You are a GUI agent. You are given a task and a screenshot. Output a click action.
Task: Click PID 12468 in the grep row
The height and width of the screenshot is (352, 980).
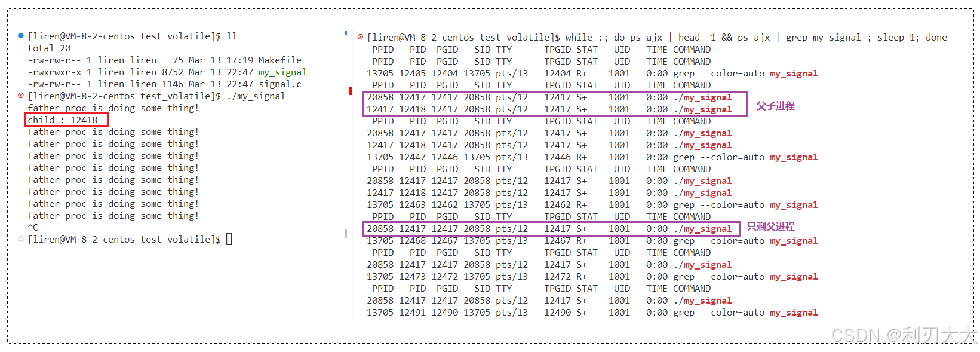coord(413,241)
